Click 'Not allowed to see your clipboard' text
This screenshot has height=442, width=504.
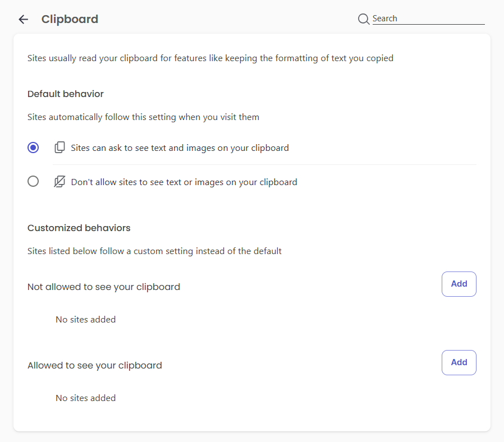tap(104, 287)
